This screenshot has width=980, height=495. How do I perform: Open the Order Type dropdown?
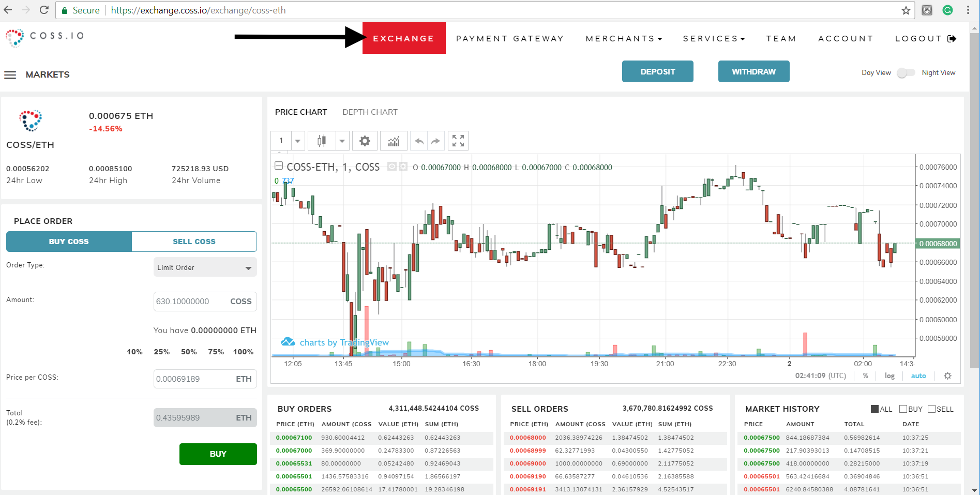[x=205, y=267]
